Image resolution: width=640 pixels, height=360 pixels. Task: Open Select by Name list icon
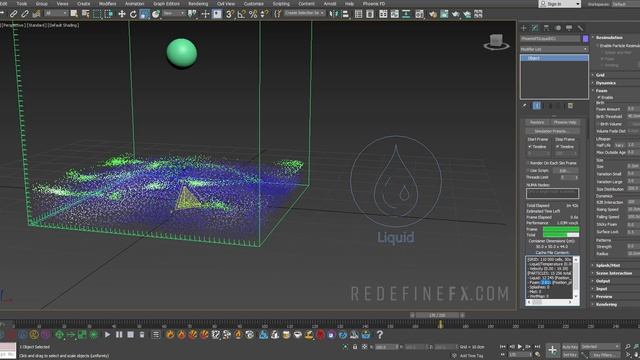click(x=86, y=14)
